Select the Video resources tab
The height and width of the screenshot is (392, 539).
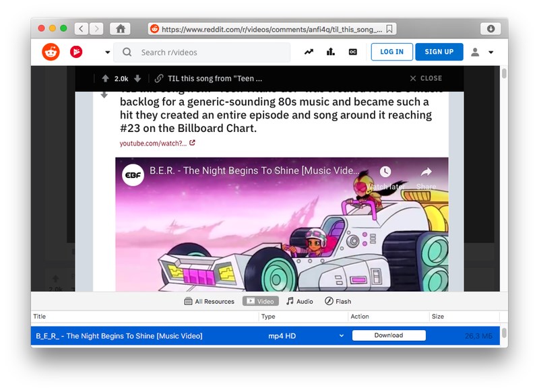[261, 301]
